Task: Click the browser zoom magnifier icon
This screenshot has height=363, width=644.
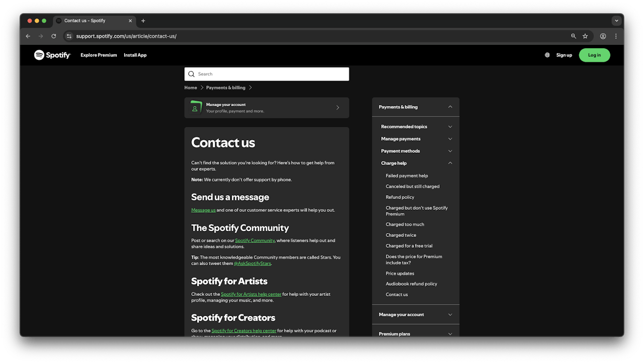Action: point(573,36)
